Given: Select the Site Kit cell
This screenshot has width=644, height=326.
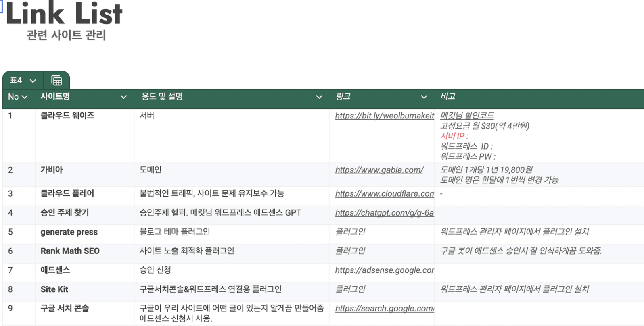Looking at the screenshot, I should pyautogui.click(x=85, y=292).
